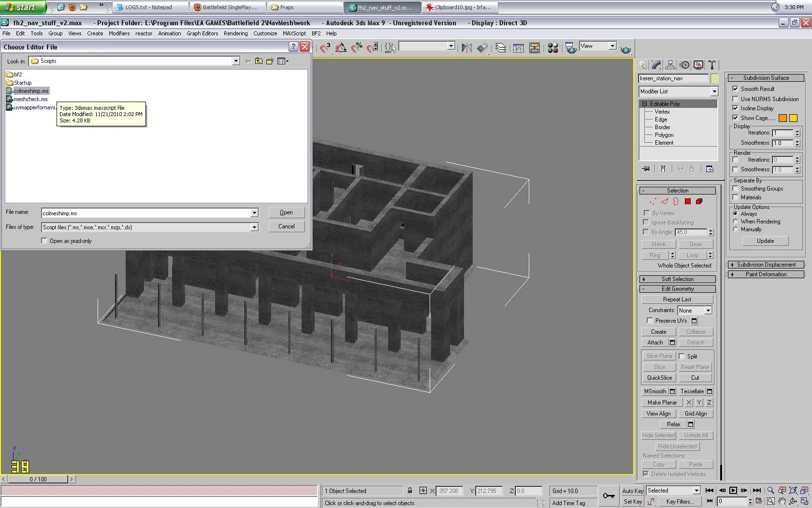Click the Open button in file dialog
Image resolution: width=812 pixels, height=508 pixels.
click(x=286, y=212)
